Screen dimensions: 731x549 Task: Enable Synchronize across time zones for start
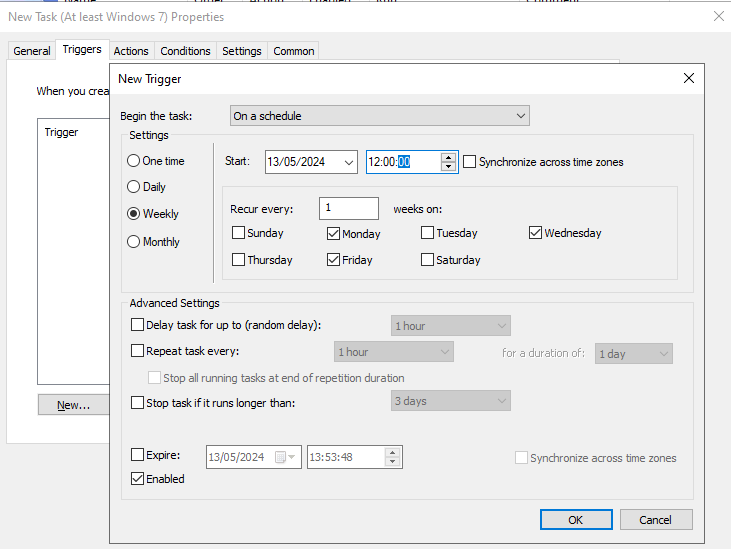pos(470,162)
